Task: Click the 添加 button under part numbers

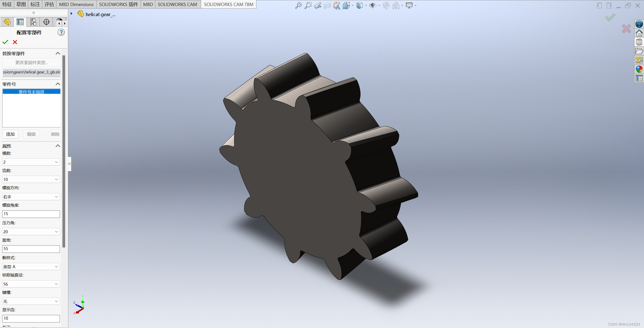Action: click(10, 134)
